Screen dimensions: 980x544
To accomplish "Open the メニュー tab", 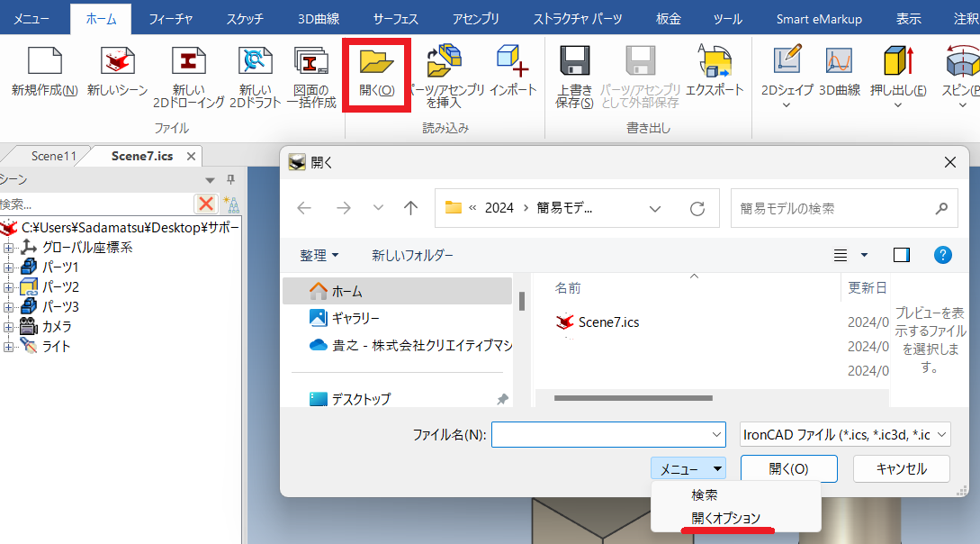I will 31,19.
